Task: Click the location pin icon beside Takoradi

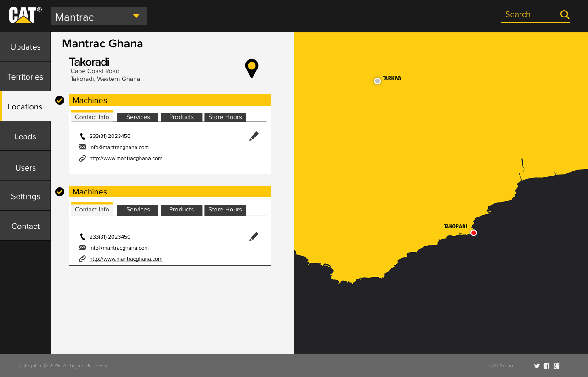Action: point(252,68)
